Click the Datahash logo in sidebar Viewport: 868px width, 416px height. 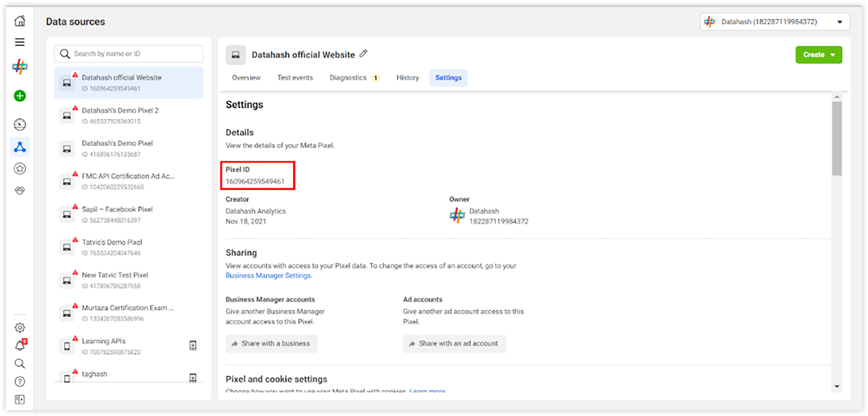coord(20,67)
